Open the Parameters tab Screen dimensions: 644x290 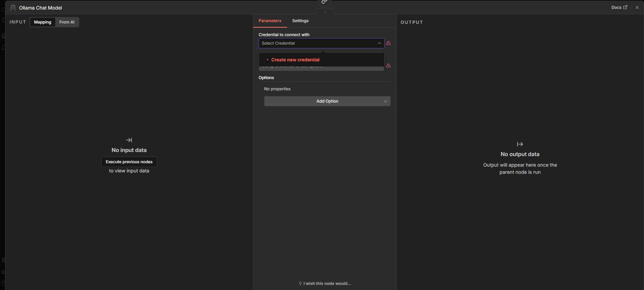(270, 21)
